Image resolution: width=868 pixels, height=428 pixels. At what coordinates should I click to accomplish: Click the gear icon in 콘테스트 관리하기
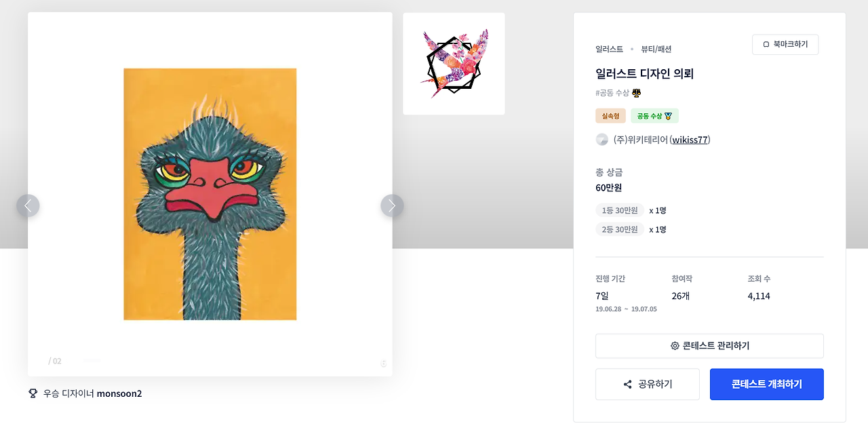pyautogui.click(x=675, y=346)
